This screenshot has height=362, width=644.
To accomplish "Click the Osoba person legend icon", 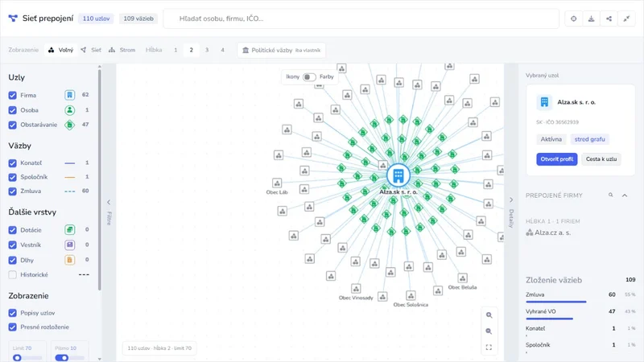I will point(70,110).
